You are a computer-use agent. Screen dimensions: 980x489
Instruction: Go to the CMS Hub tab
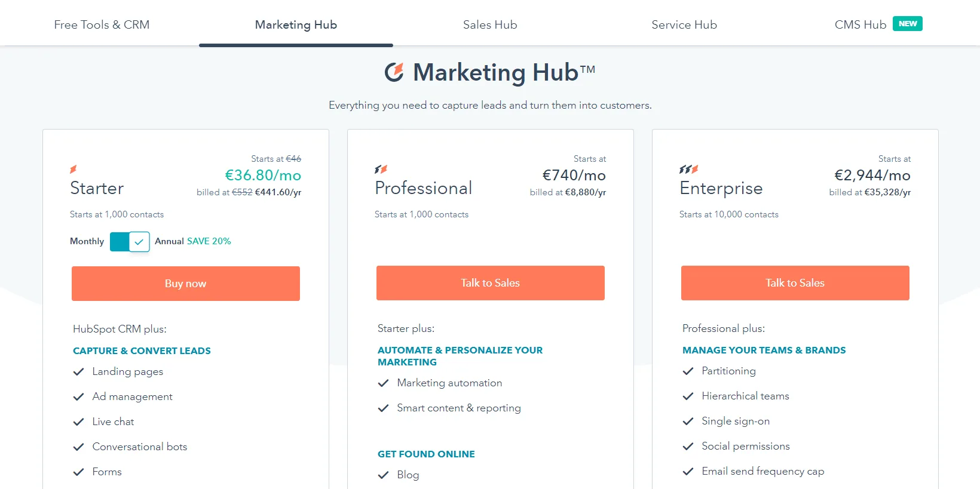pos(860,24)
